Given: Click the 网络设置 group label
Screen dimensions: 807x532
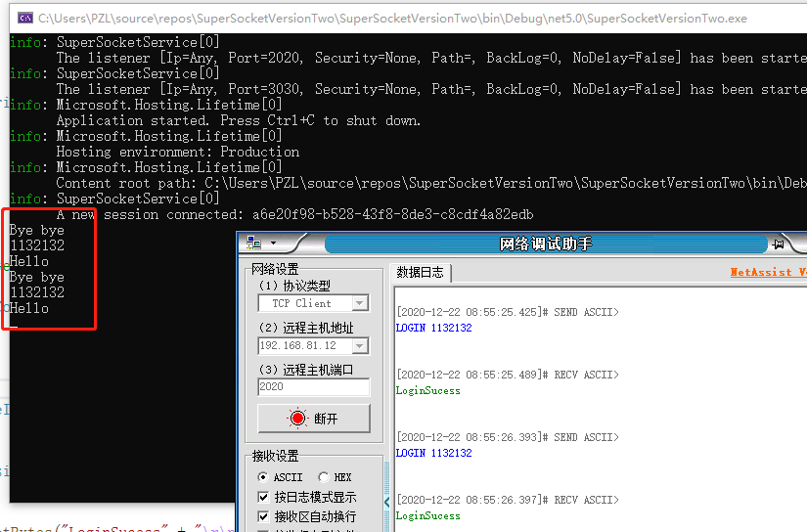Looking at the screenshot, I should tap(275, 269).
